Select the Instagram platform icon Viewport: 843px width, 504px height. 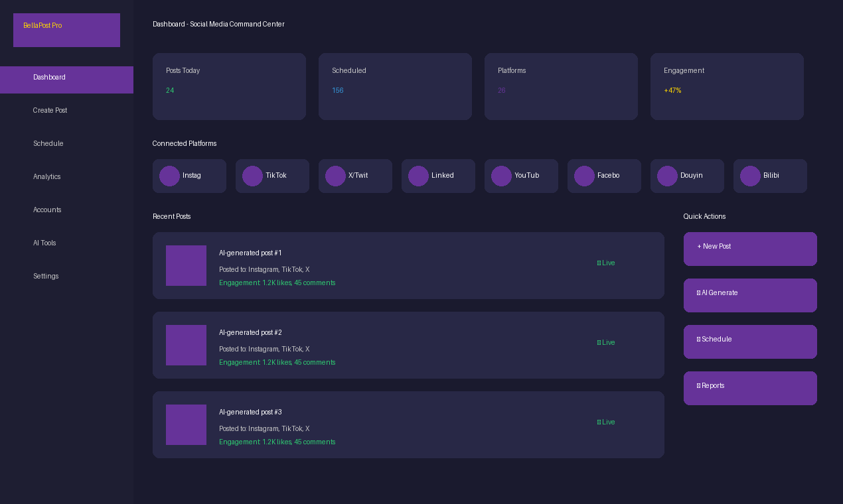coord(169,176)
